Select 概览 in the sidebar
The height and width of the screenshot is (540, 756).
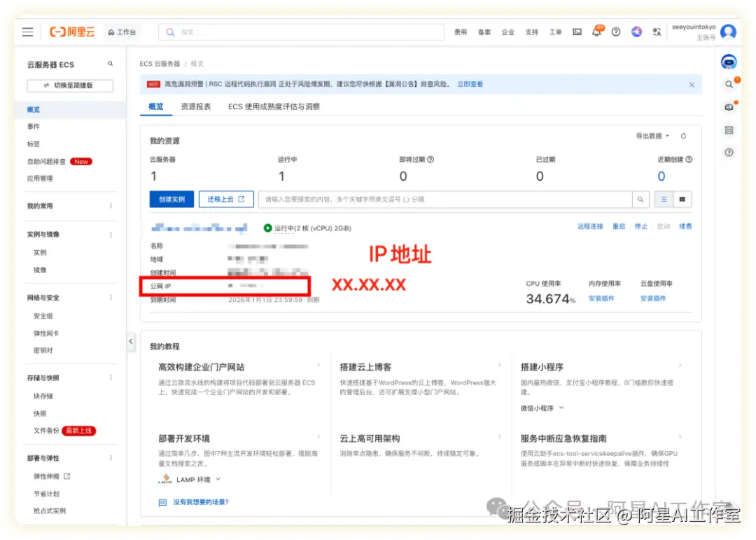[x=34, y=109]
